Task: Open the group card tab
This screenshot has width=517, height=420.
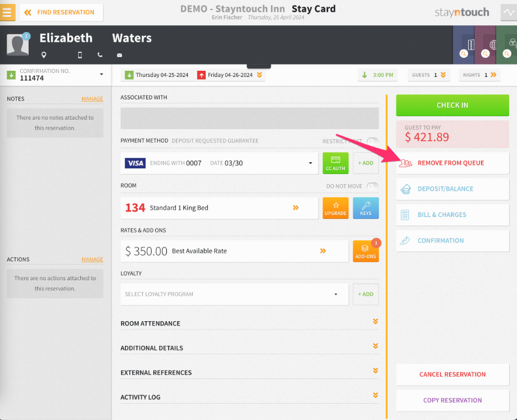Action: point(507,45)
